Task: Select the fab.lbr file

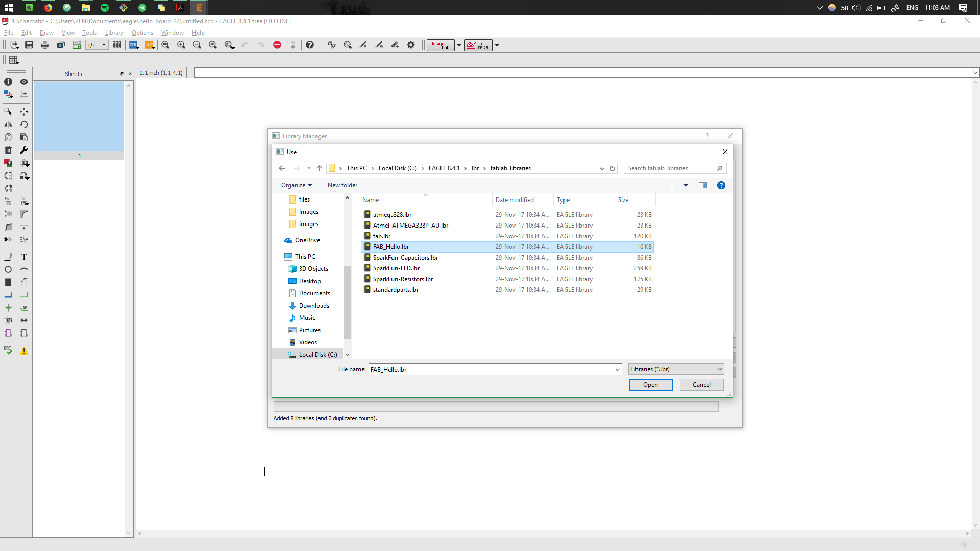Action: [381, 236]
